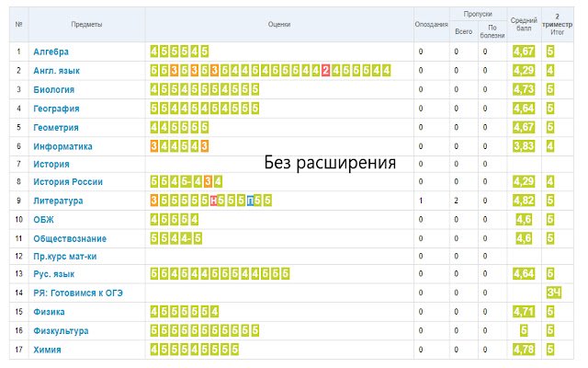Click the average score 4,6 for ОБЖ
Viewport: 588px width, 368px height.
coord(524,219)
